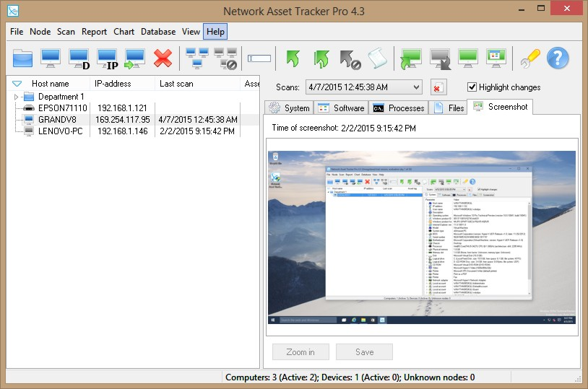The height and width of the screenshot is (389, 588).
Task: Click the blue question mark help icon
Action: [x=558, y=58]
